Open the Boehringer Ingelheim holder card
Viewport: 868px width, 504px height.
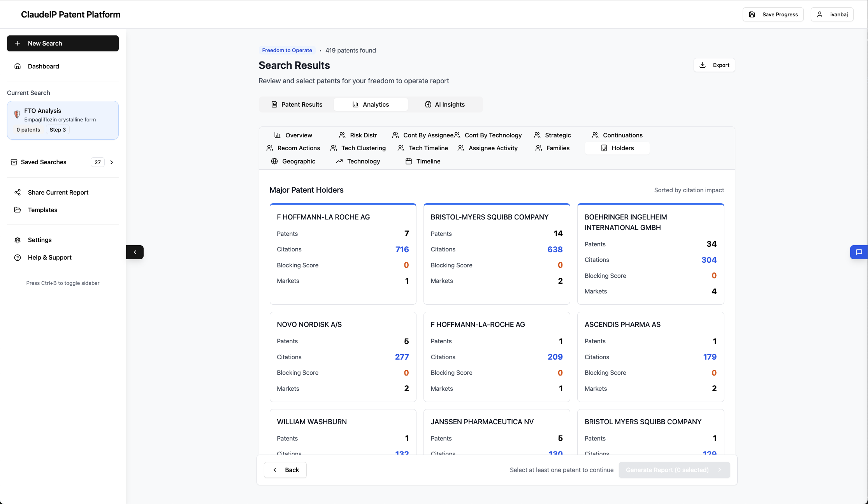[x=650, y=254]
